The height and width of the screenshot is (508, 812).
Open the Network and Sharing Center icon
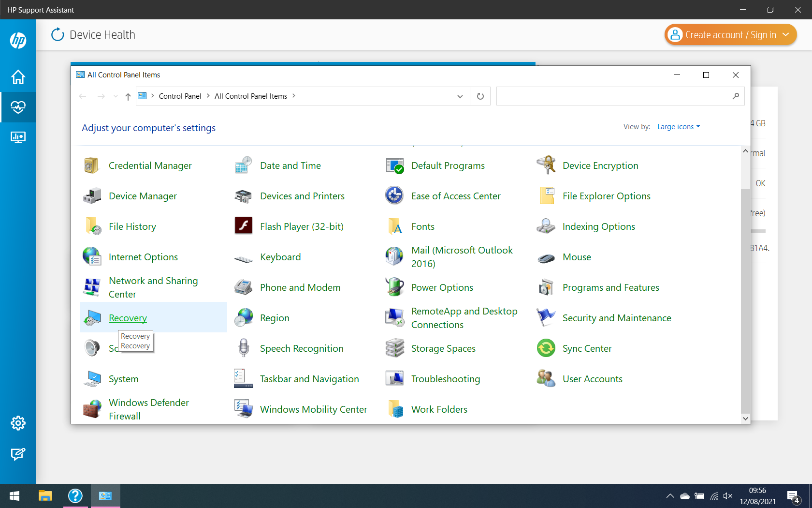(91, 287)
